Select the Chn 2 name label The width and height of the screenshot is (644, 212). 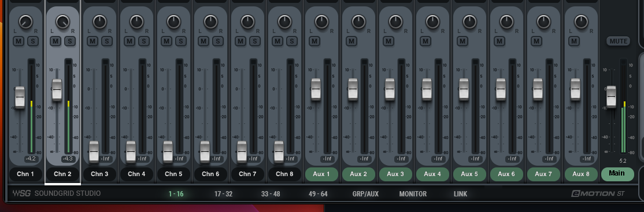[62, 174]
